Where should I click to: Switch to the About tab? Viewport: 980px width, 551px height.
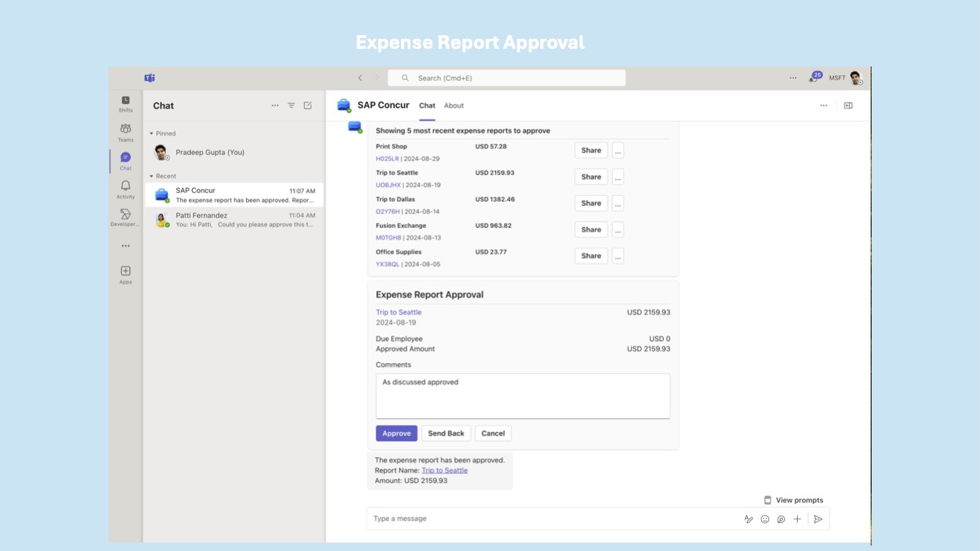[453, 105]
